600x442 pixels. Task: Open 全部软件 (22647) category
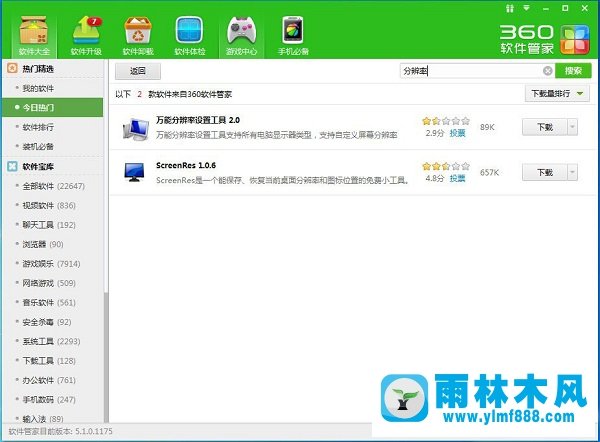tap(53, 186)
